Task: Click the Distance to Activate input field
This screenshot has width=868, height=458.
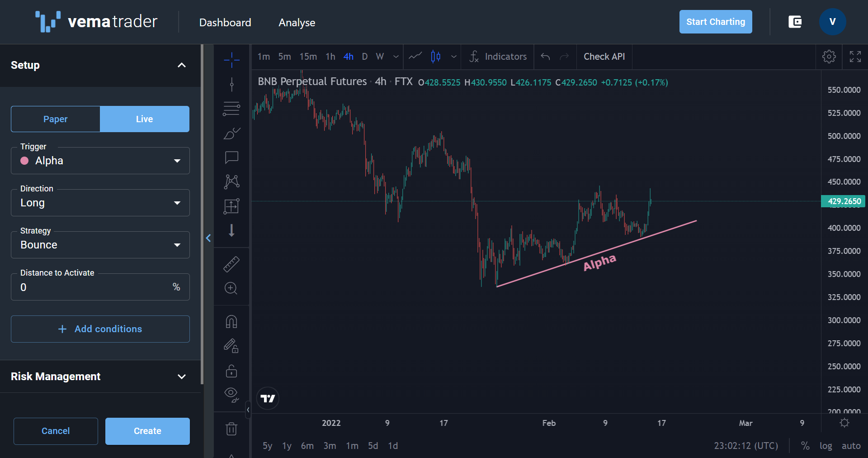Action: pyautogui.click(x=100, y=287)
